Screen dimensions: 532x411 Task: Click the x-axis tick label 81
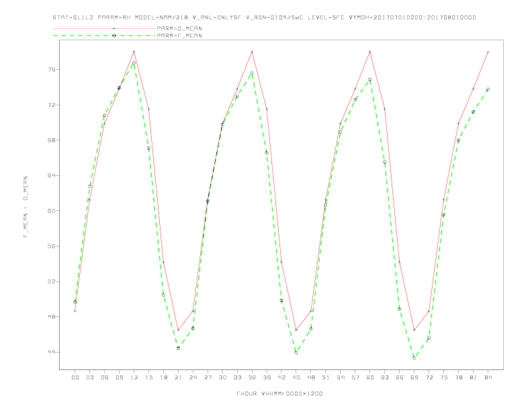tap(474, 377)
